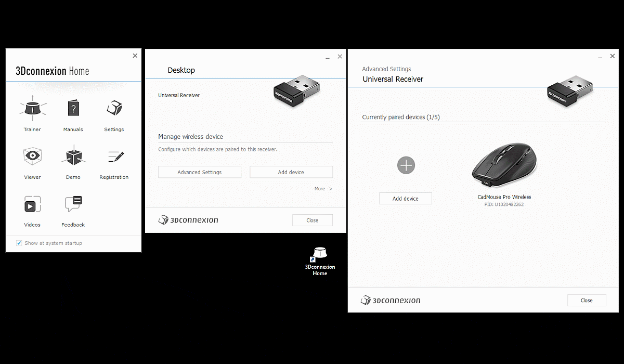Click the 3Dconnexion logo in Desktop window footer
624x364 pixels.
(188, 220)
